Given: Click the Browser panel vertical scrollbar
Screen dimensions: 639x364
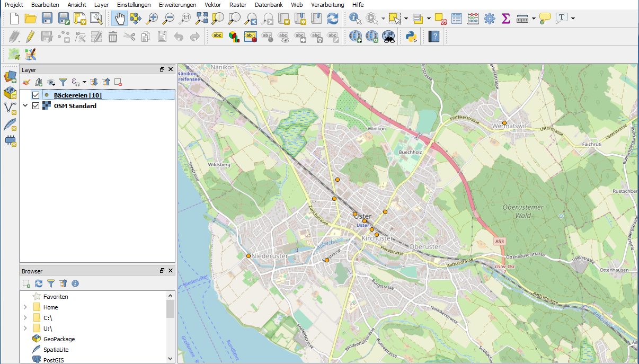Looking at the screenshot, I should [170, 309].
